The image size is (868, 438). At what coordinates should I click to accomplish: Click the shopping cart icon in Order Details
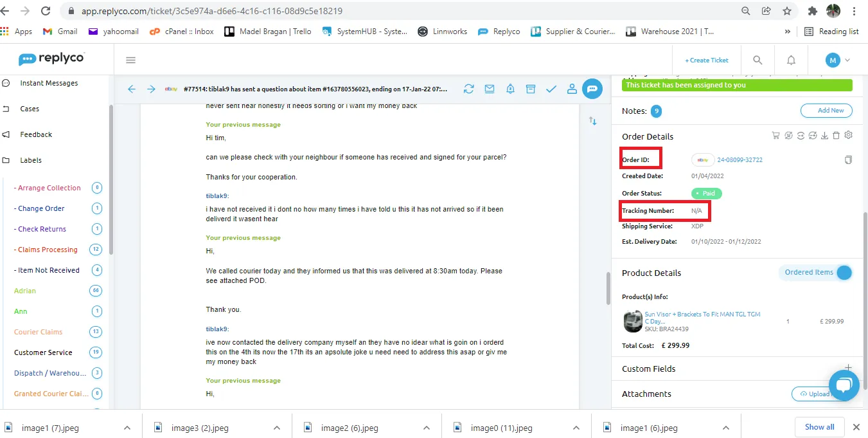click(x=775, y=136)
